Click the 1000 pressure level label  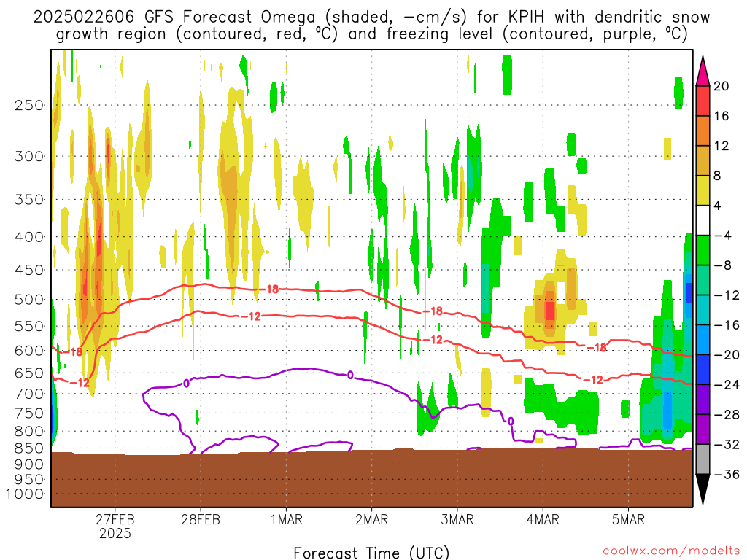pyautogui.click(x=25, y=494)
